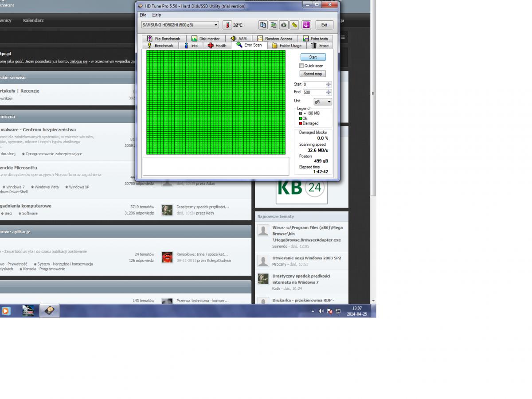Open the Action Center flag tray icon

(x=329, y=311)
